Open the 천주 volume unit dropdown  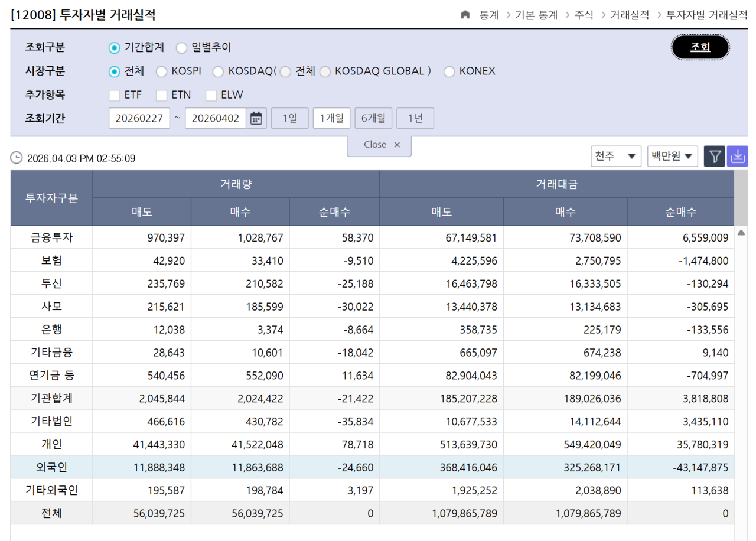pos(616,157)
